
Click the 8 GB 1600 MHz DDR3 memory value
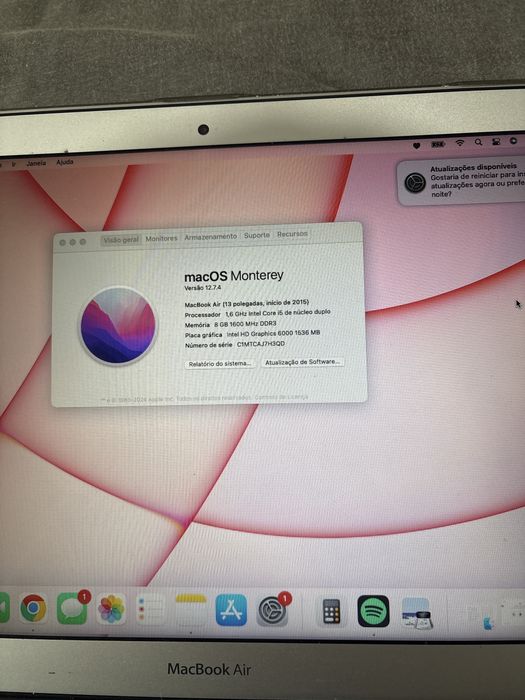(x=245, y=324)
